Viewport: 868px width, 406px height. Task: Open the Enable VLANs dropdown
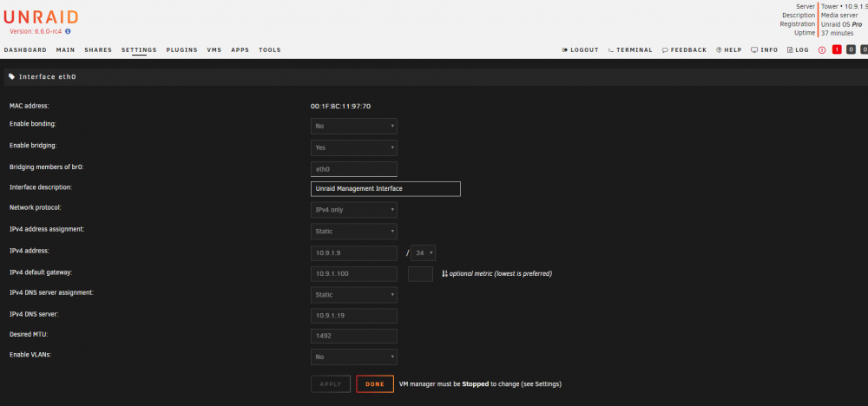(x=354, y=357)
